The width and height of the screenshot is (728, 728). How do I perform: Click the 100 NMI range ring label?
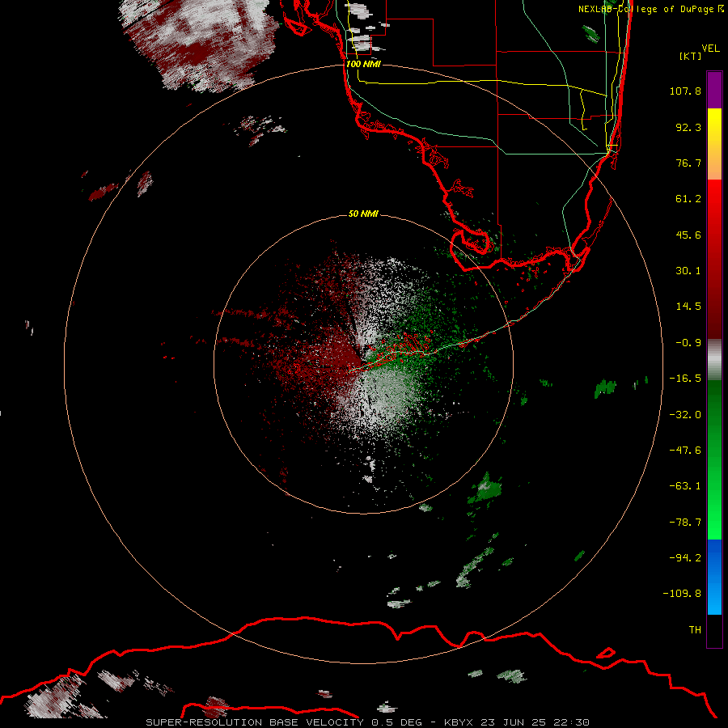[x=363, y=64]
